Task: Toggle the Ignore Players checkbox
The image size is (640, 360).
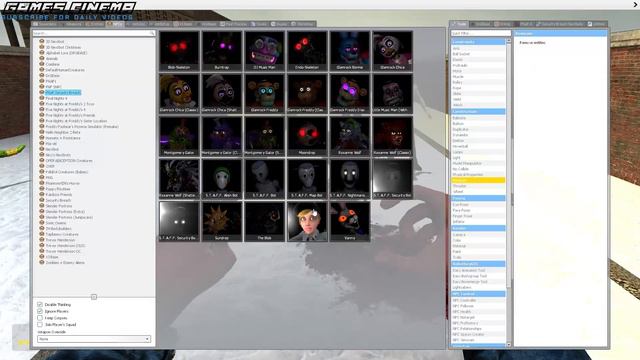Action: point(40,311)
